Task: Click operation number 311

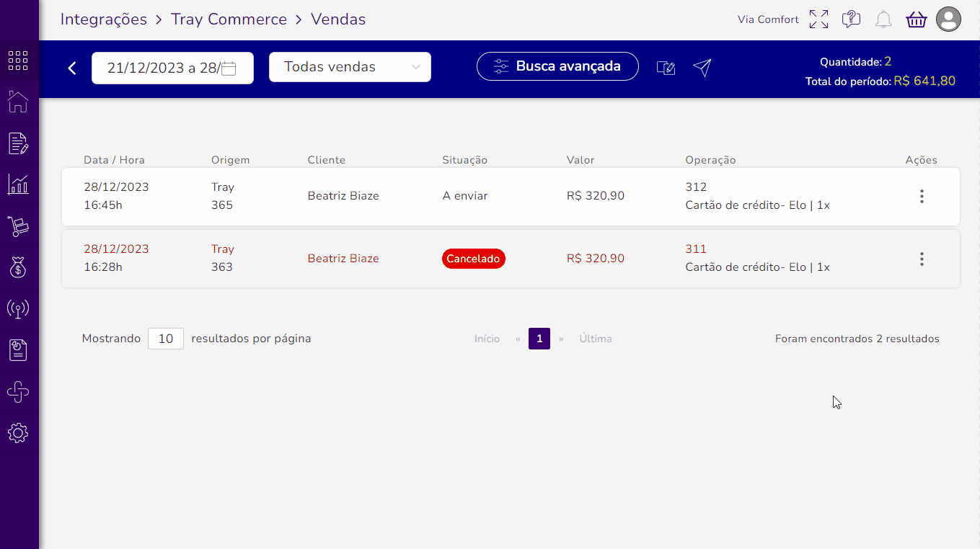Action: pos(696,249)
